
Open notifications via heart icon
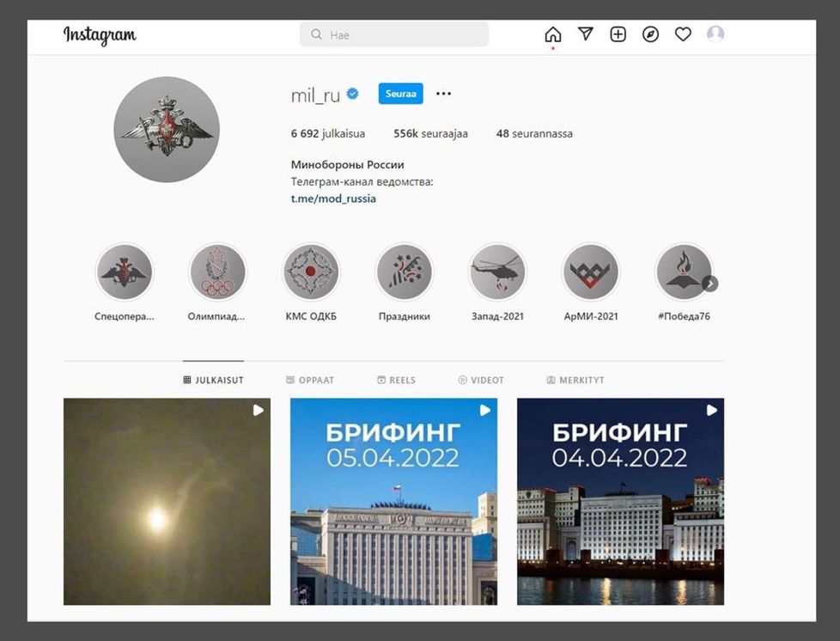683,34
